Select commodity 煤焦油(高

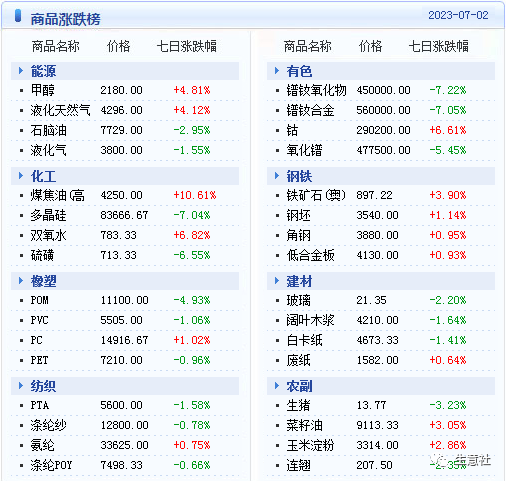coord(57,195)
